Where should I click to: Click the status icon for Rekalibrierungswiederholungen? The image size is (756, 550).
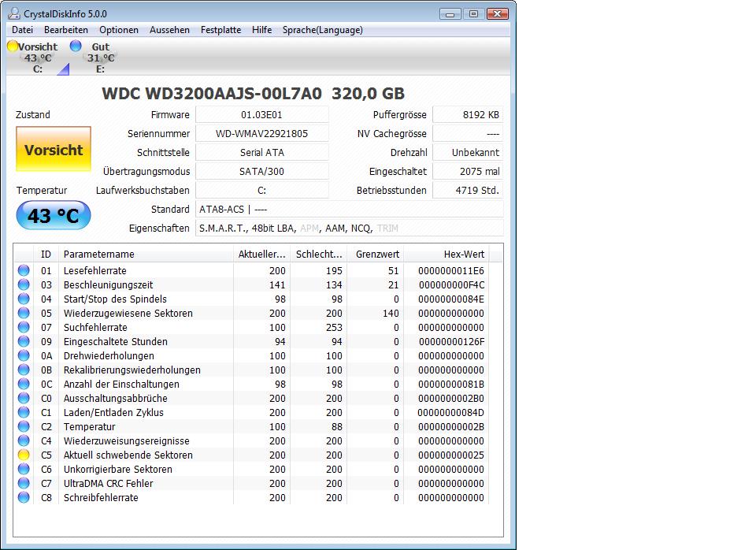[x=24, y=370]
